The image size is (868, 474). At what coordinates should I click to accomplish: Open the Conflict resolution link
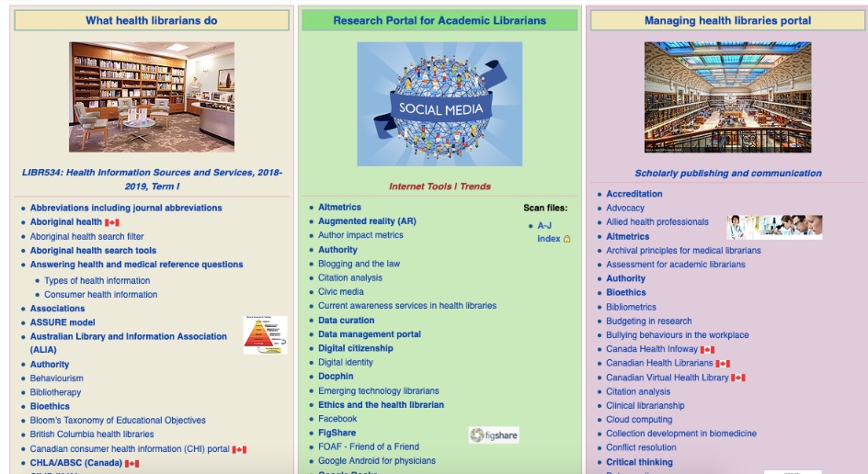(x=641, y=447)
